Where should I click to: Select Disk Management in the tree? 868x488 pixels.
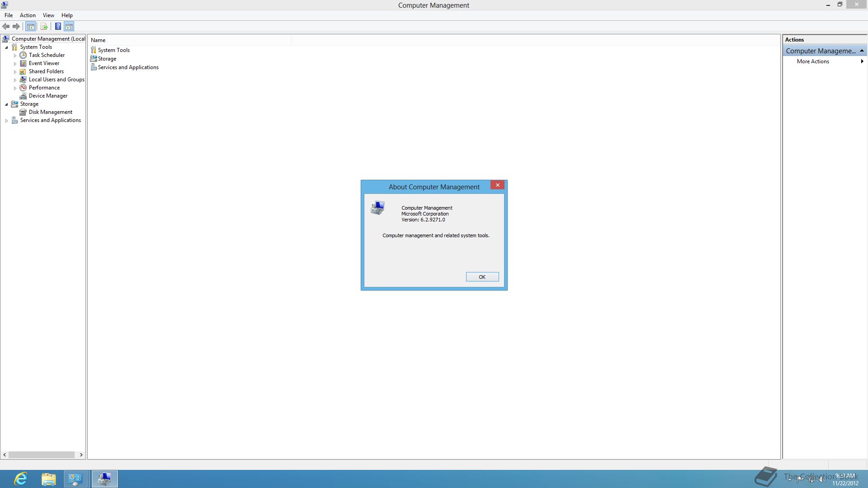(50, 112)
